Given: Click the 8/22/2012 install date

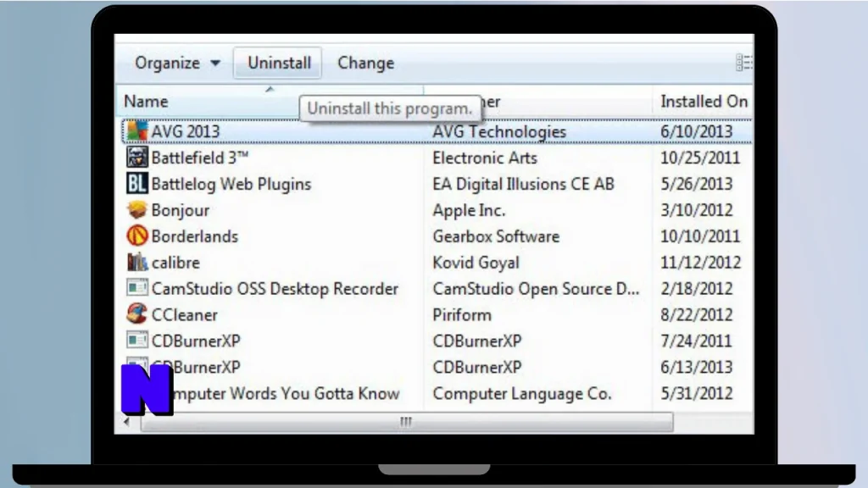Looking at the screenshot, I should pyautogui.click(x=697, y=315).
